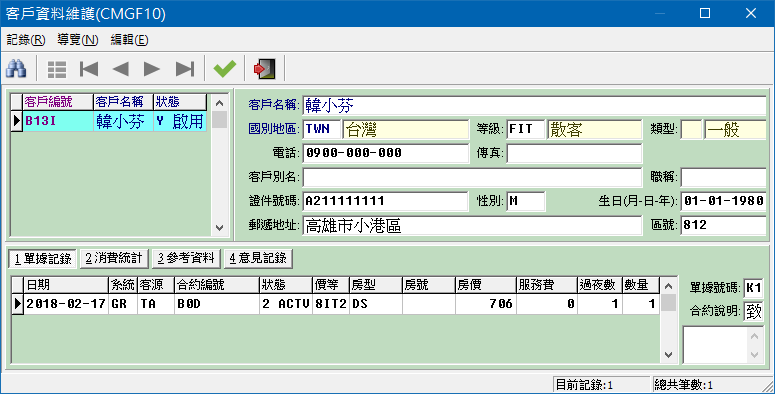
Task: Click the 日期 column header
Action: point(66,285)
